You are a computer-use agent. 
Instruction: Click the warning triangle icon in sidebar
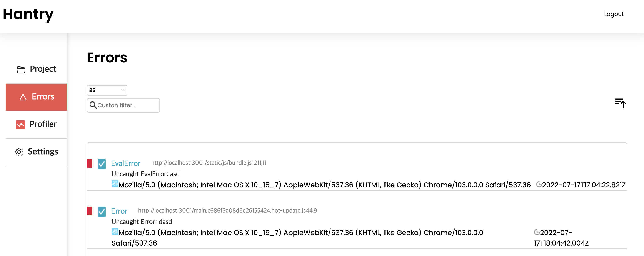(x=23, y=97)
